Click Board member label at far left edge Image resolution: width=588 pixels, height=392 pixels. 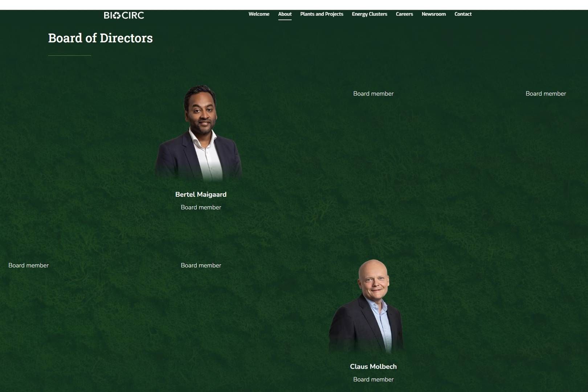click(x=28, y=265)
